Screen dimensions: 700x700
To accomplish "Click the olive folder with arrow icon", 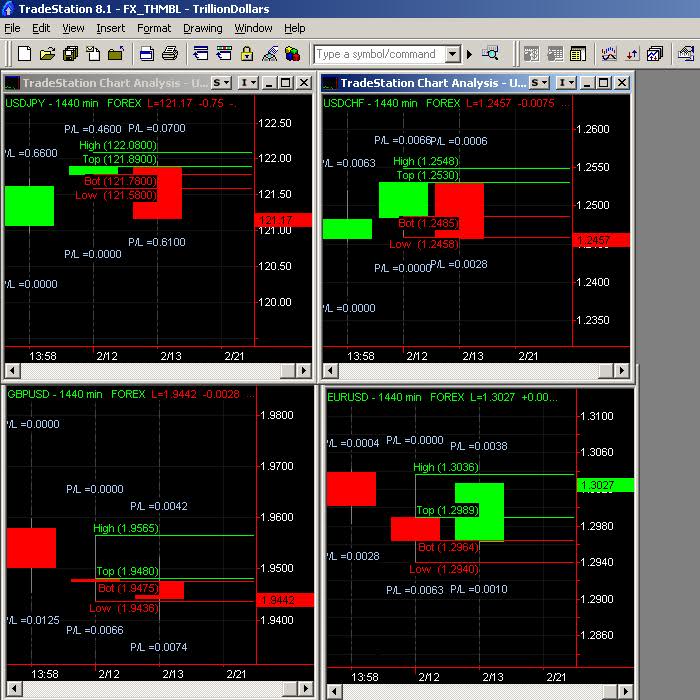I will click(x=116, y=54).
